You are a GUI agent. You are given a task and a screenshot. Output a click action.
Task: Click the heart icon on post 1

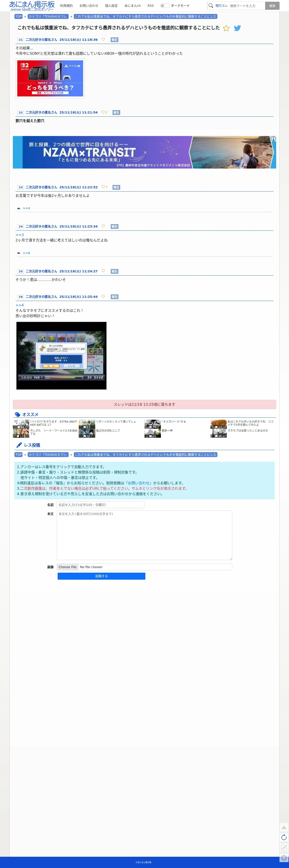(x=103, y=39)
